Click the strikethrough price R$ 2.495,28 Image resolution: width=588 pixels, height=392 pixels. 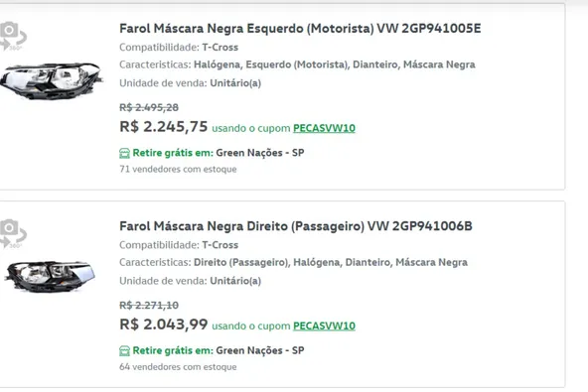tap(149, 107)
